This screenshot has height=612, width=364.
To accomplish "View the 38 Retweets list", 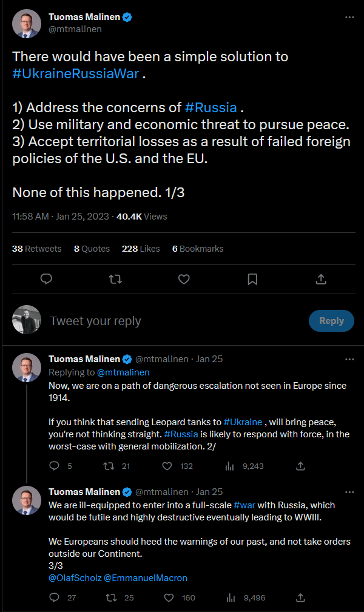I will [37, 249].
